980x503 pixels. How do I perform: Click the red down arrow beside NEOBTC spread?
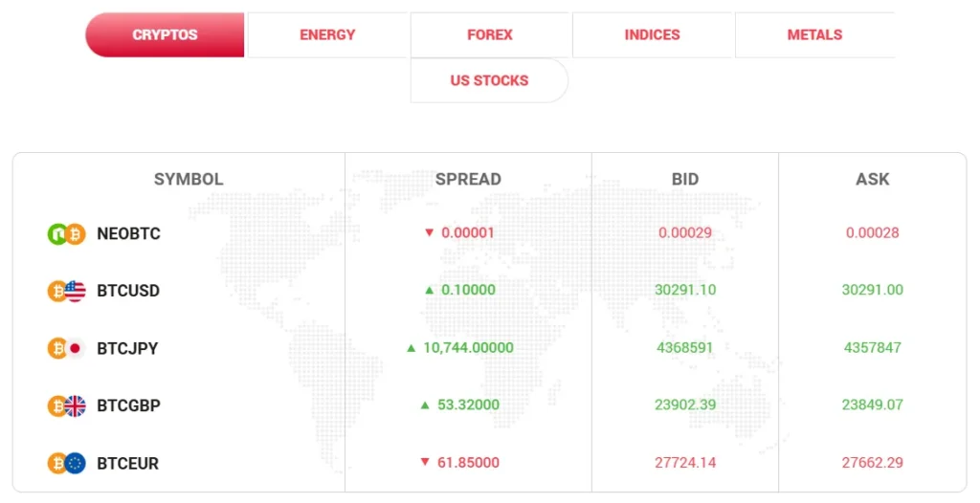click(x=429, y=233)
